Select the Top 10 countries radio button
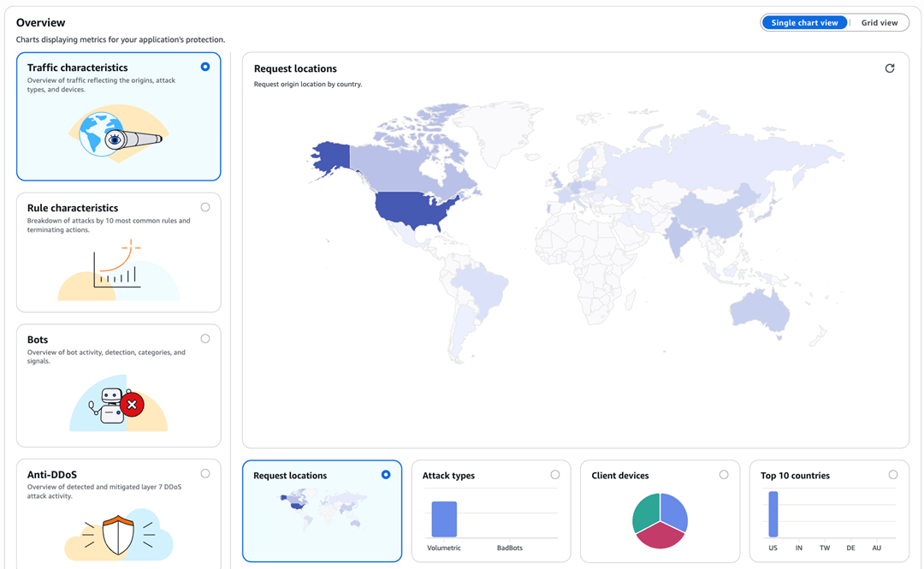The height and width of the screenshot is (569, 924). click(892, 474)
